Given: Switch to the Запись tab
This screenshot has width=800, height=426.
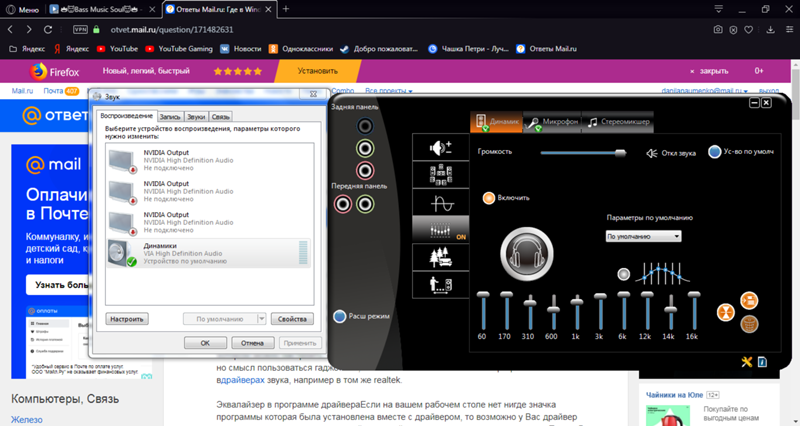Looking at the screenshot, I should point(170,117).
